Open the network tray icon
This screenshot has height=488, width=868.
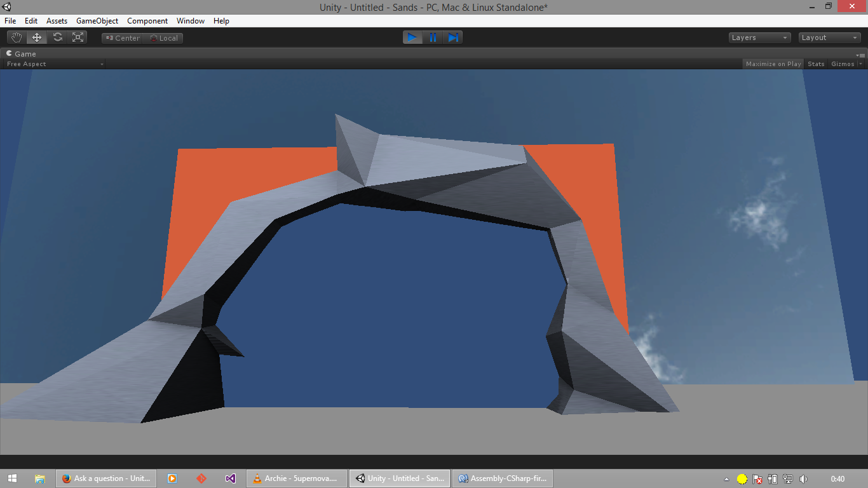(x=788, y=479)
